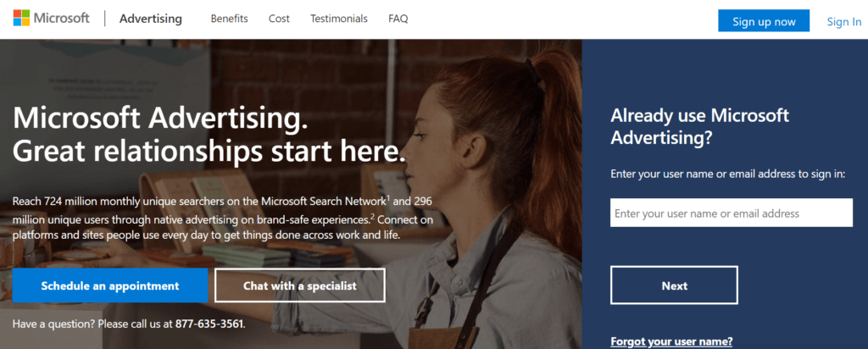Focus the user name or email field
This screenshot has height=349, width=868.
[732, 213]
